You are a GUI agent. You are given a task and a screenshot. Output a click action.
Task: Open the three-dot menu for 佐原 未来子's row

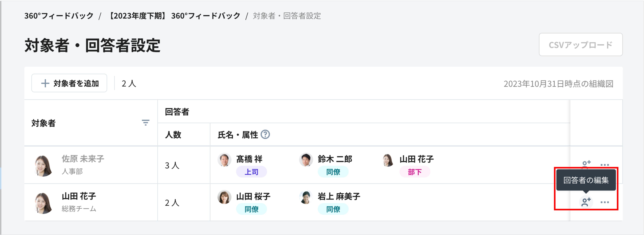[604, 165]
